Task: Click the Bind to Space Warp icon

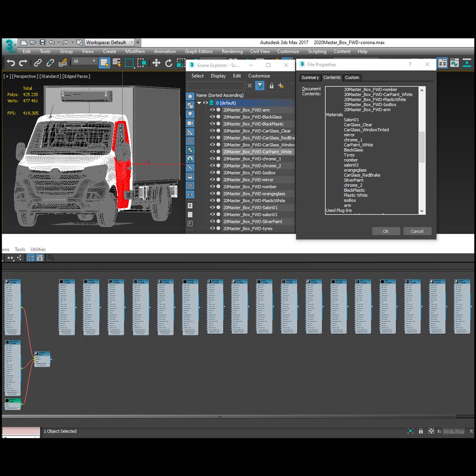Action: pos(63,63)
